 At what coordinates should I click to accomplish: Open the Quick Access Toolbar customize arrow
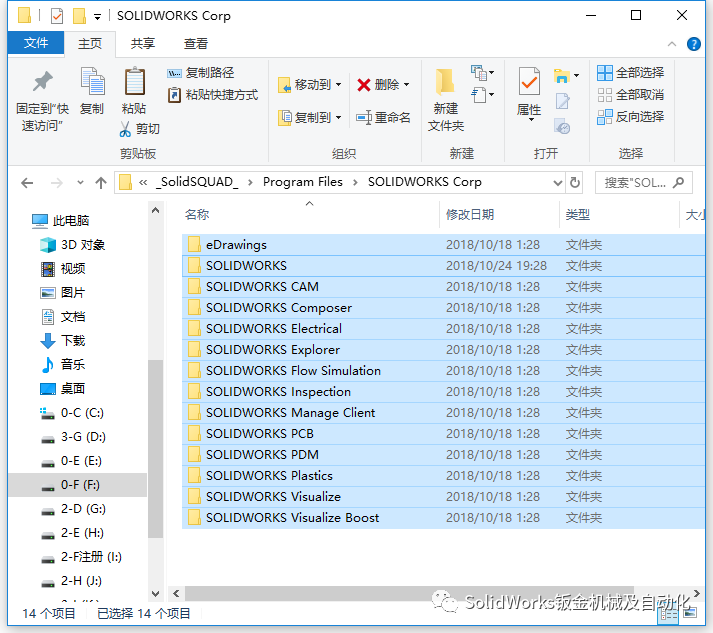(x=97, y=17)
